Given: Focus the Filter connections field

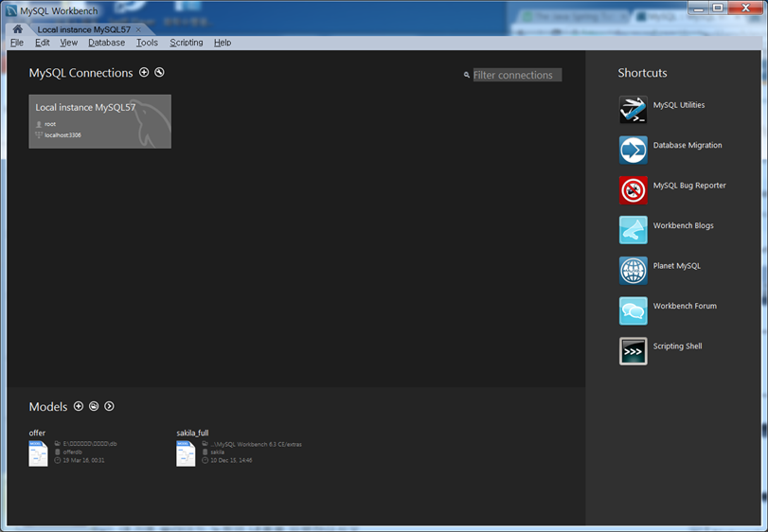Looking at the screenshot, I should (517, 75).
